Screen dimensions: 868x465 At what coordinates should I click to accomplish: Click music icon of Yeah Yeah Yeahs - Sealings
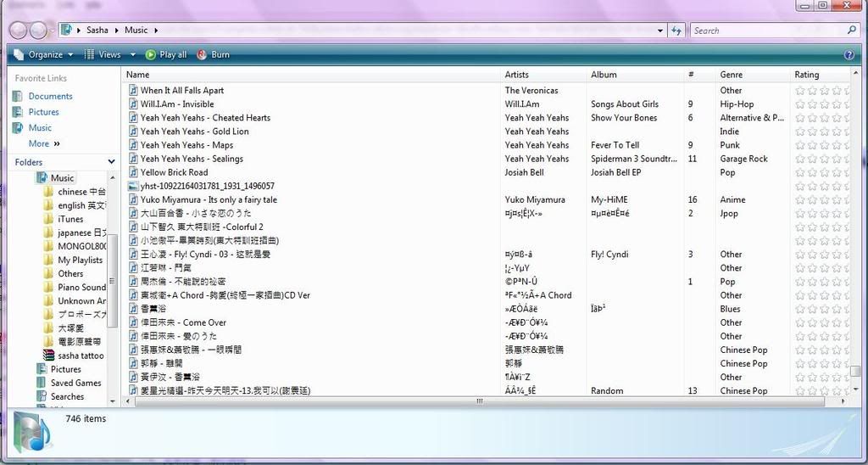tap(133, 159)
